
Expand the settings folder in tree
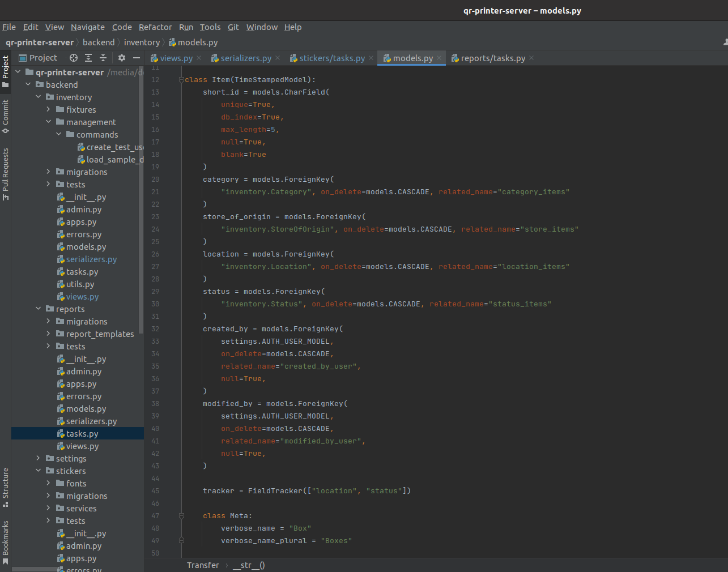[x=39, y=459]
